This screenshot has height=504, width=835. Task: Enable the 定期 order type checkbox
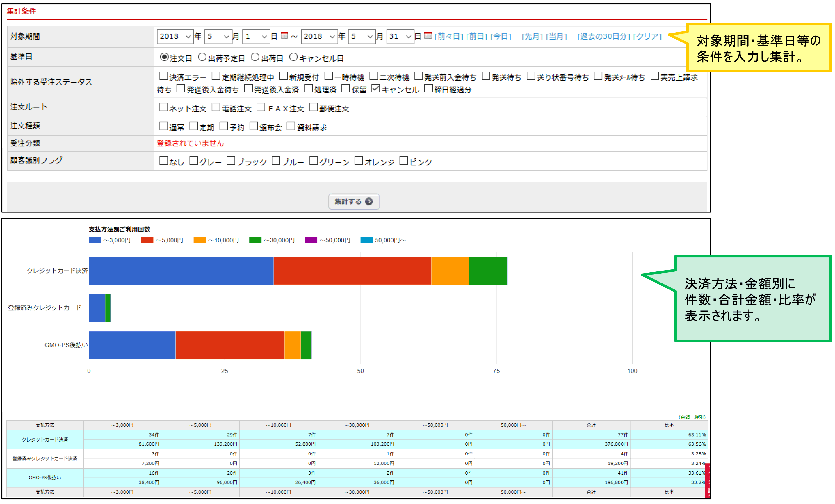click(193, 126)
